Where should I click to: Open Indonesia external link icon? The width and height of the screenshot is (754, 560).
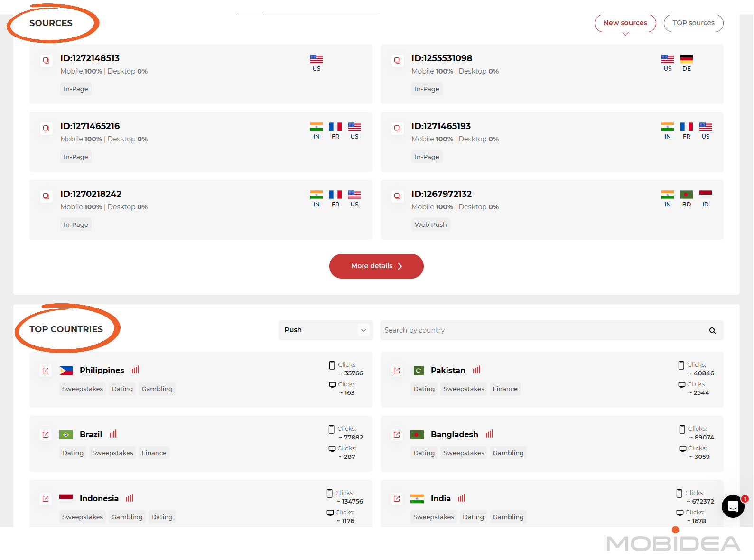point(46,499)
